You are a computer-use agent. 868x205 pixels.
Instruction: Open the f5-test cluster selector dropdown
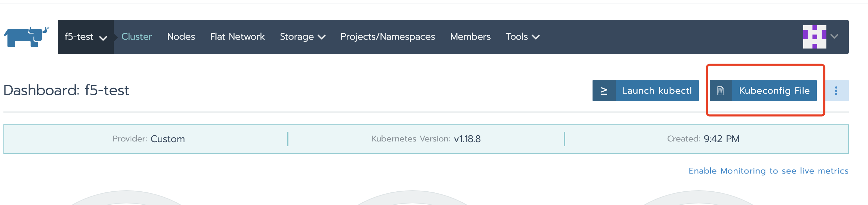point(86,37)
